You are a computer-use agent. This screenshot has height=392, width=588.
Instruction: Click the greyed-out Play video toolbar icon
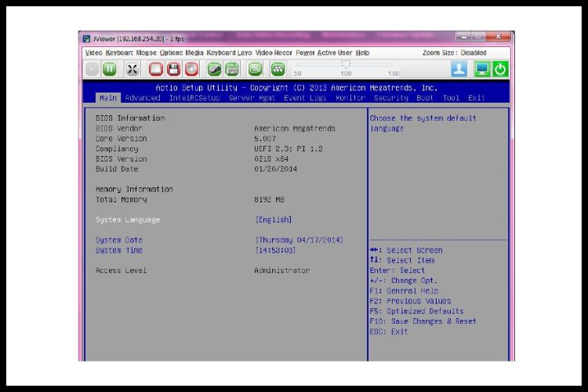coord(92,69)
